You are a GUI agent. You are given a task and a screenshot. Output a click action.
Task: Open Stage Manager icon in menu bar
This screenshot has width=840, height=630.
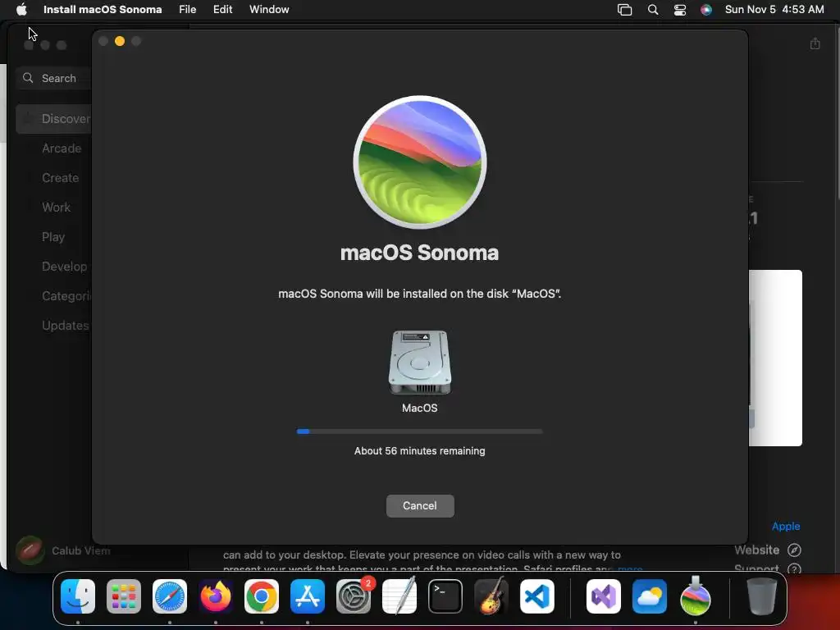624,10
